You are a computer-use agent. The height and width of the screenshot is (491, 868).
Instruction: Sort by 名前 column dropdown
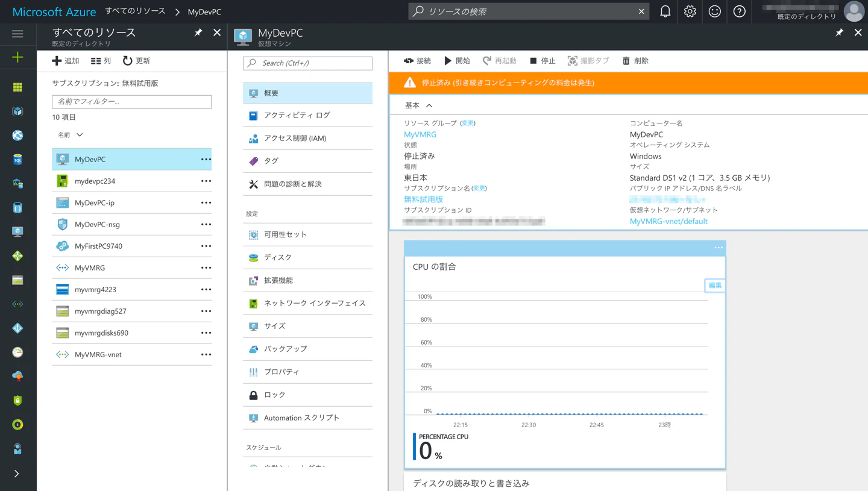tap(71, 135)
